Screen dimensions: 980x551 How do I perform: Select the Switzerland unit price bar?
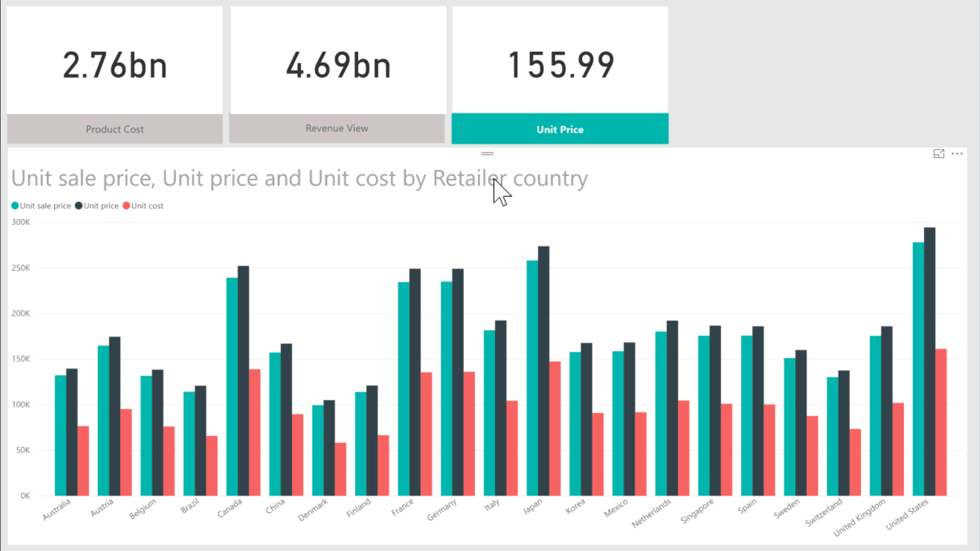click(x=844, y=433)
